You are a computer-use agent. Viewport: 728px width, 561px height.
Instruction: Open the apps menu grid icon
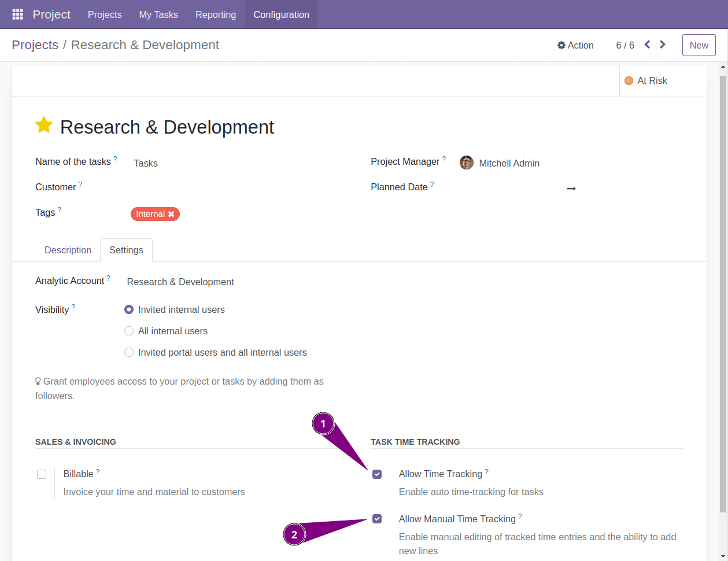[x=17, y=14]
